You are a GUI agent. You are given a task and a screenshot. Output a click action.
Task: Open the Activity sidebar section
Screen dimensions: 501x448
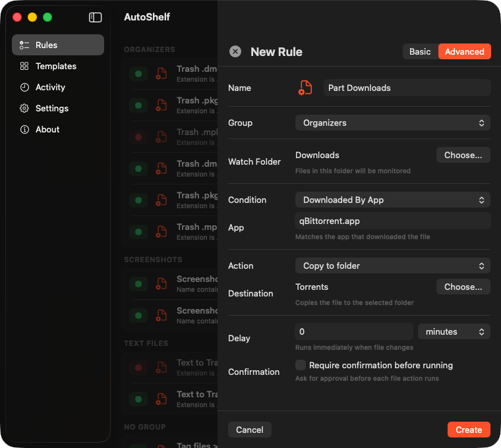pos(58,87)
